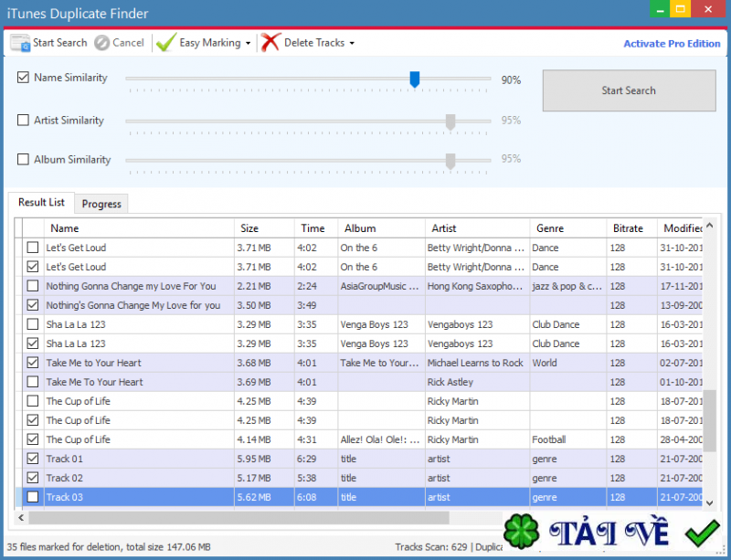Click the Cancel icon in the toolbar
The image size is (731, 560).
coord(103,42)
